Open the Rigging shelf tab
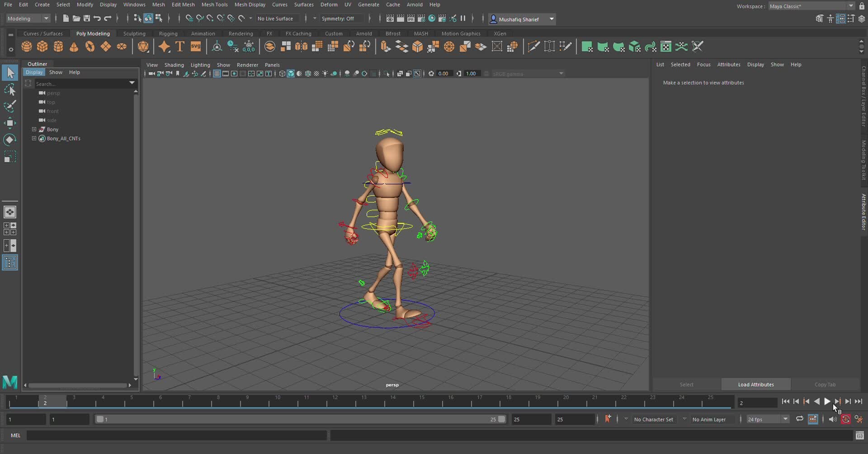Screen dimensions: 868x454 coord(168,33)
